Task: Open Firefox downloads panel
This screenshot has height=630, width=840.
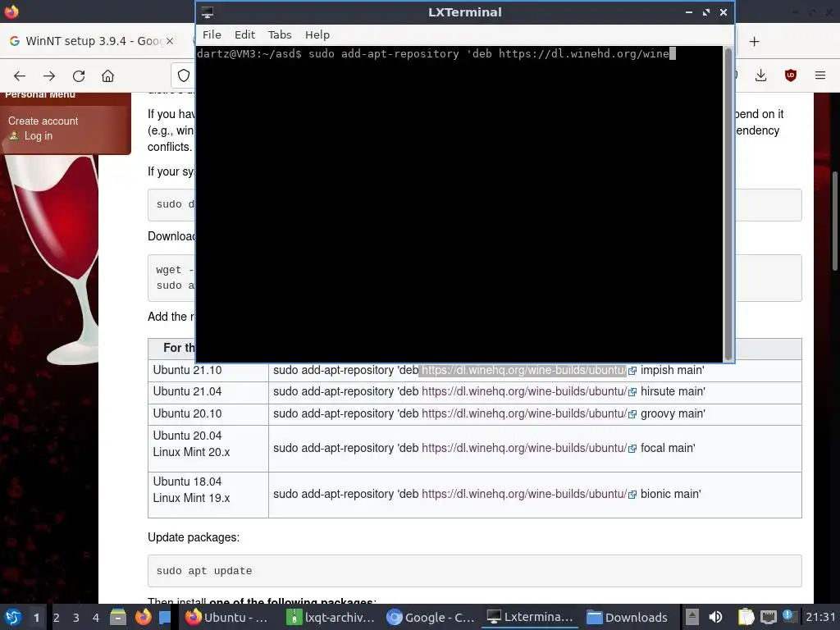Action: pyautogui.click(x=760, y=75)
